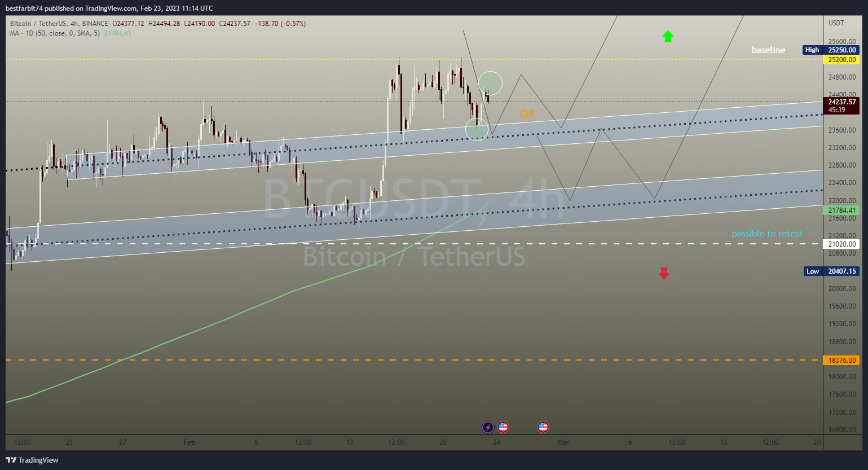
Task: Click 18000.00 on the price axis
Action: tap(842, 377)
